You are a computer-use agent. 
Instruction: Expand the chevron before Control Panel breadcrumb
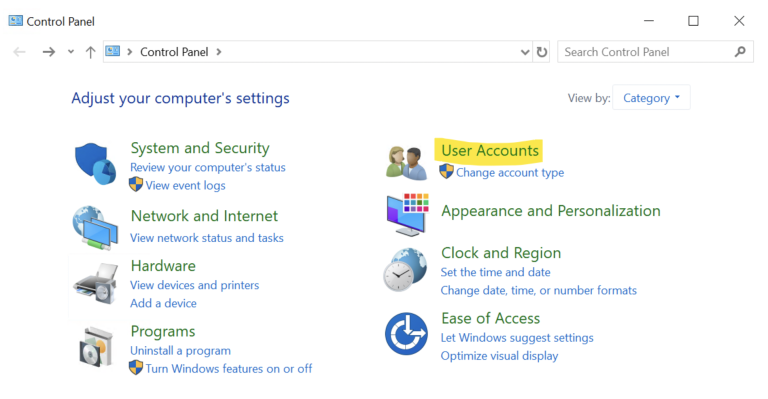click(x=130, y=52)
